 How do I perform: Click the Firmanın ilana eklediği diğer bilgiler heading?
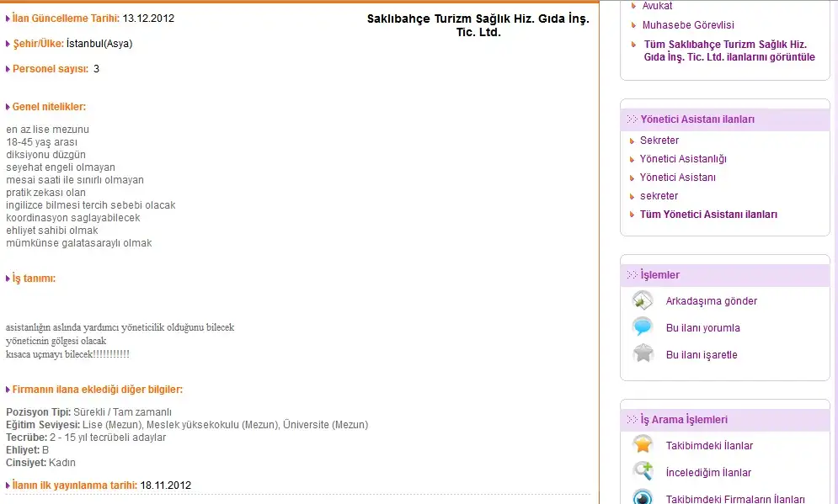coord(97,390)
